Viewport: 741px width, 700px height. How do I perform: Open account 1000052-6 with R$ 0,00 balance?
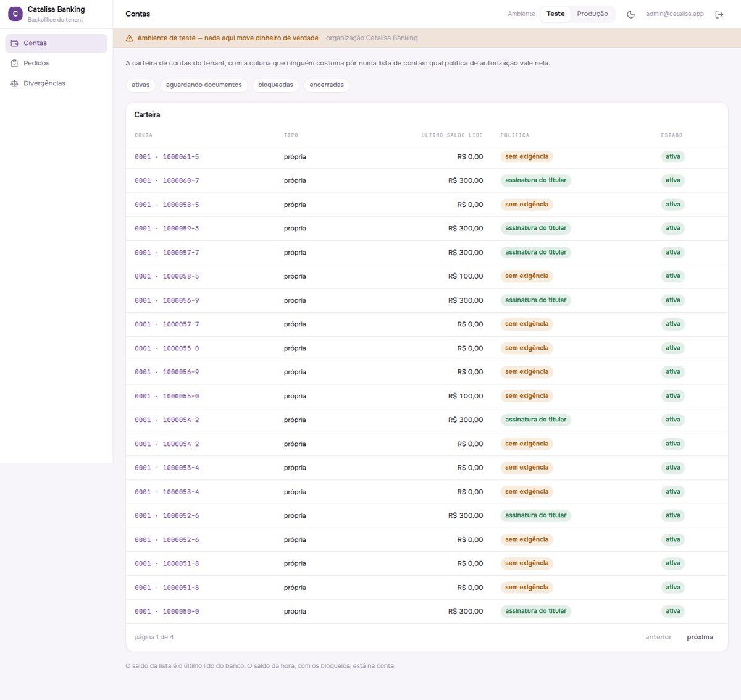[x=167, y=540]
